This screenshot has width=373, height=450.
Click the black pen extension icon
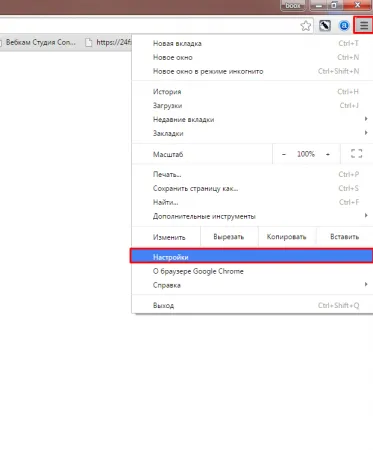[325, 25]
